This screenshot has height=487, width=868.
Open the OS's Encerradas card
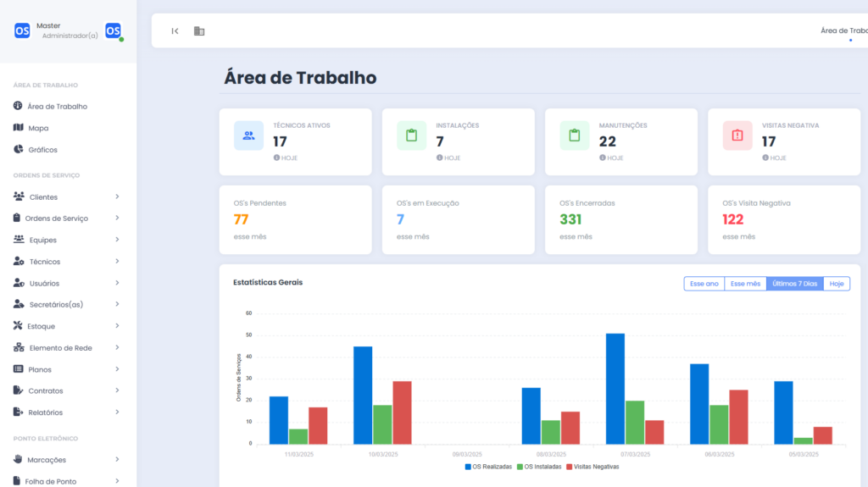click(x=620, y=220)
